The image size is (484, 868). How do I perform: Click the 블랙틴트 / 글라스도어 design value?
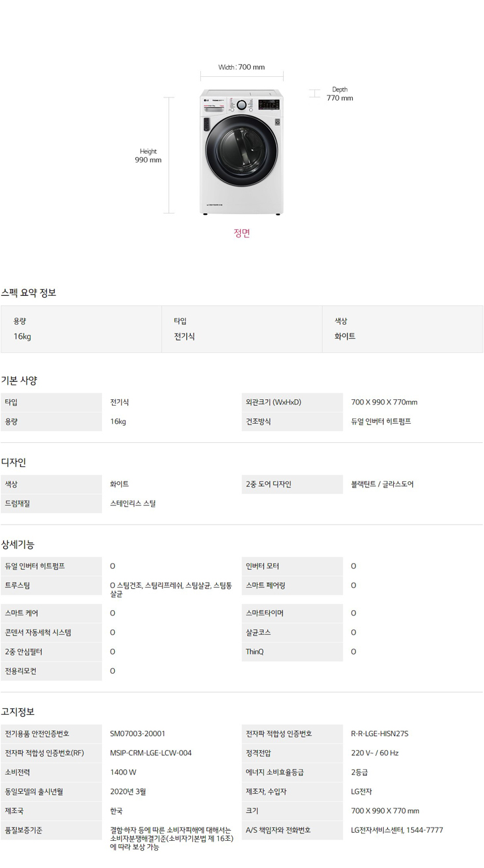tap(382, 484)
